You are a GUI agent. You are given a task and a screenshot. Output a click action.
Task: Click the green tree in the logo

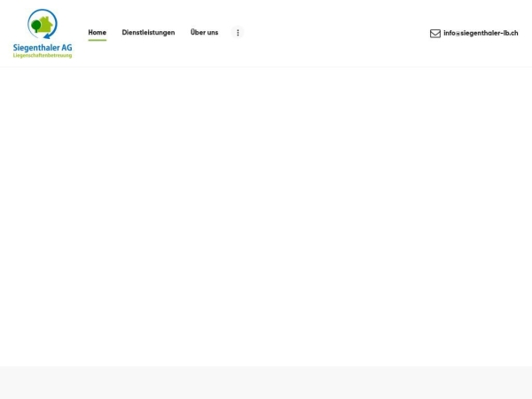37,26
